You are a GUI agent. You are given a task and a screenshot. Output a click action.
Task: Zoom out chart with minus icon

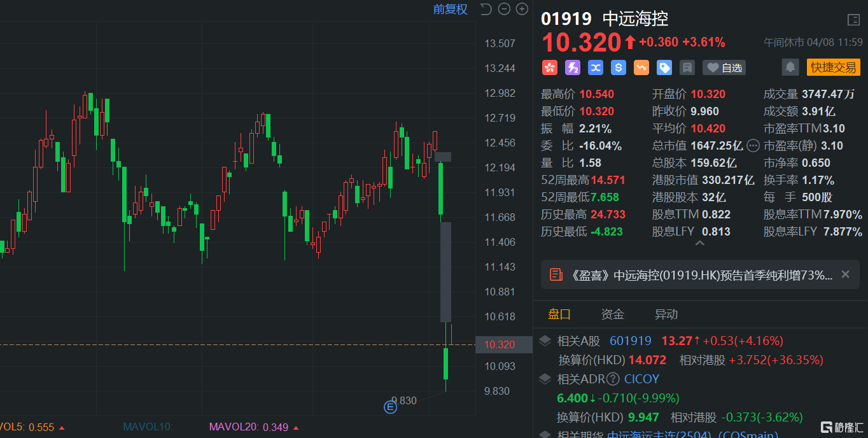(x=504, y=9)
